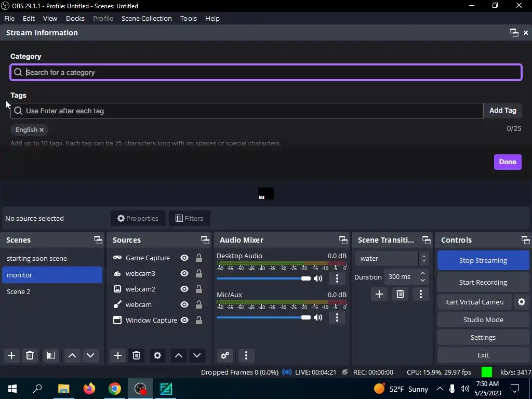Focus the Search for a category field
The image size is (532, 399).
pyautogui.click(x=266, y=72)
